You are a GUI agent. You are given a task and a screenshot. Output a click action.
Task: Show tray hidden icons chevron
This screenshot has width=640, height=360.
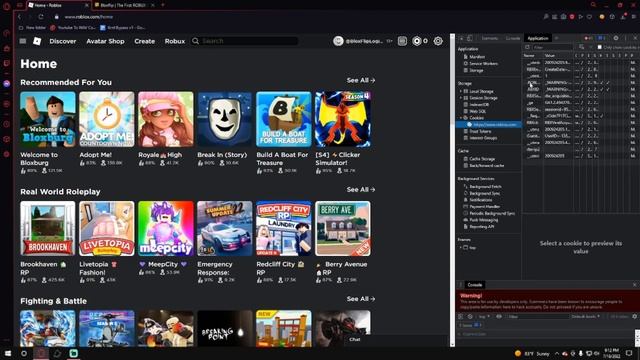coord(557,353)
